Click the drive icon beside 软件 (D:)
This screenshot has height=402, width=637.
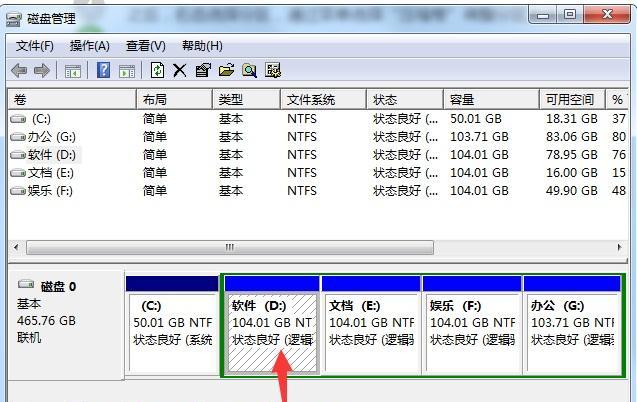point(18,155)
